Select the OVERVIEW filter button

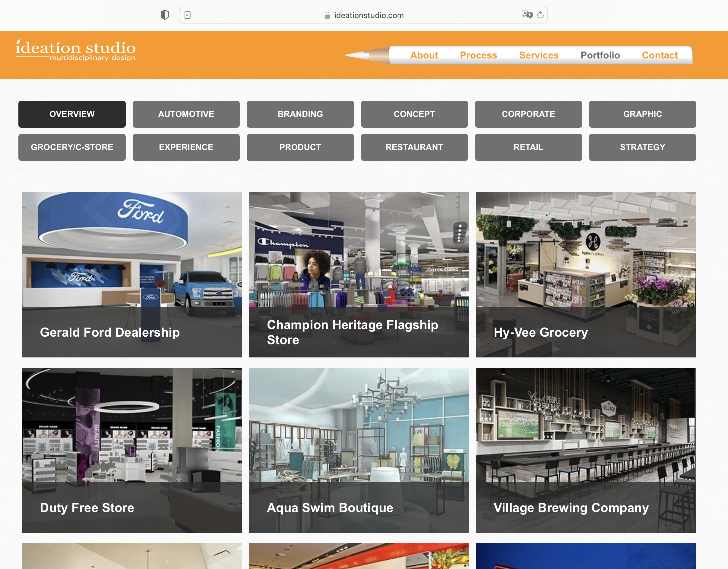(72, 114)
